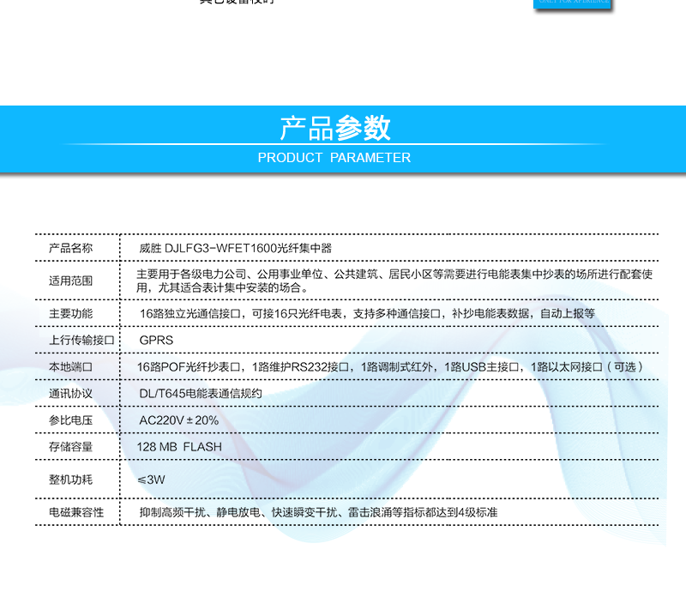Click the 16路POF光纤抄表口 port description
Screen dimensions: 686x616
pyautogui.click(x=390, y=367)
